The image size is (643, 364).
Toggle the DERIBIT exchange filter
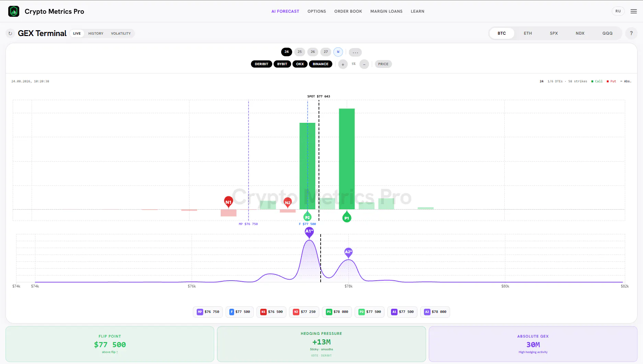point(262,64)
